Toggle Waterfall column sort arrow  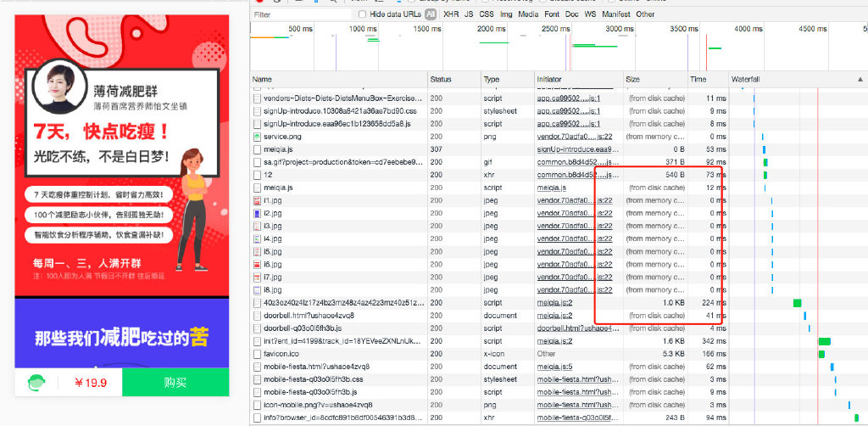click(860, 79)
